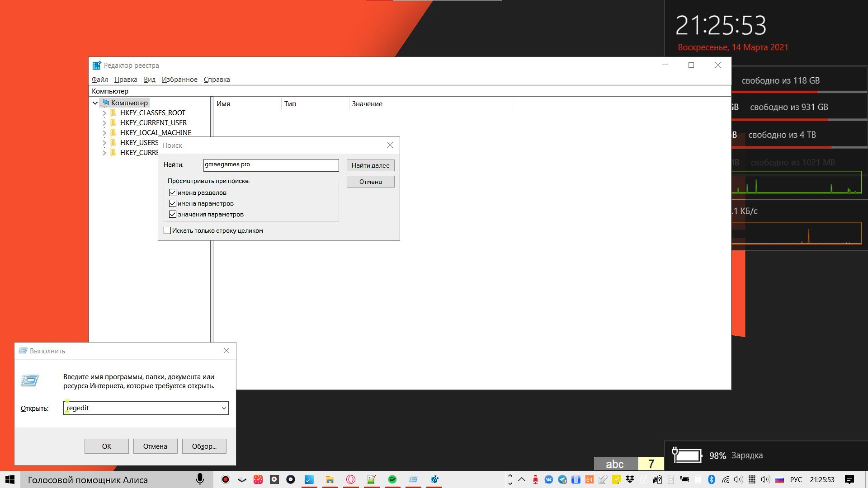Open the Run dialog's 'Открыть' dropdown arrow
This screenshot has height=488, width=868.
(224, 408)
